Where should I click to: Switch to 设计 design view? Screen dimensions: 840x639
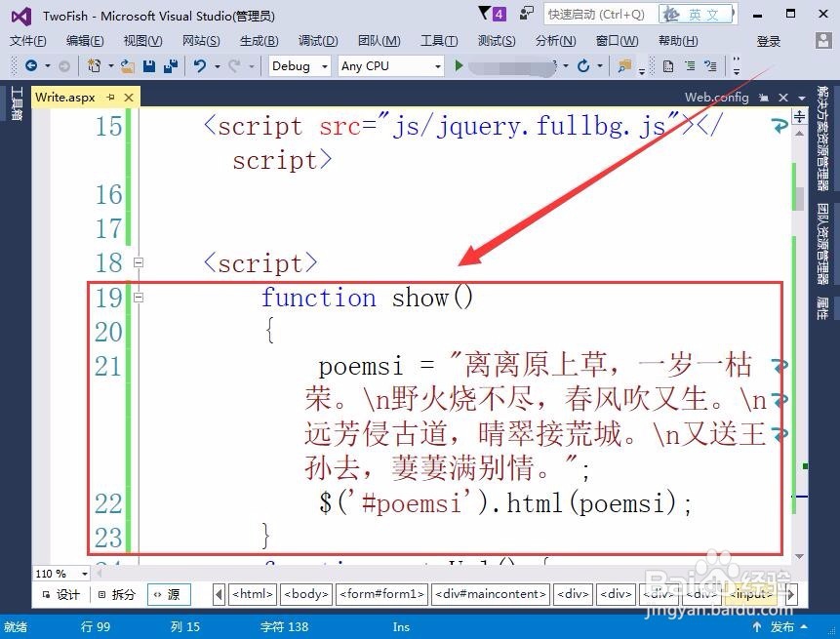[x=61, y=594]
